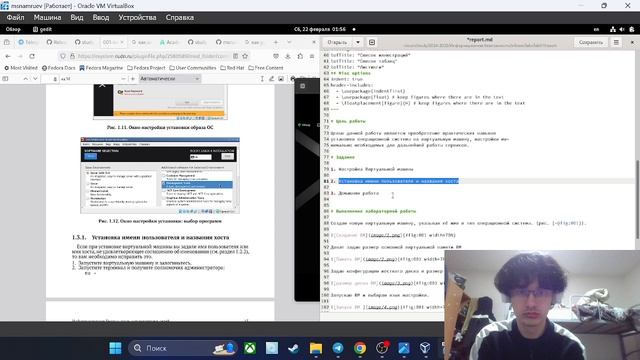
Task: Open the gedit app menu in top bar
Action: (x=42, y=29)
